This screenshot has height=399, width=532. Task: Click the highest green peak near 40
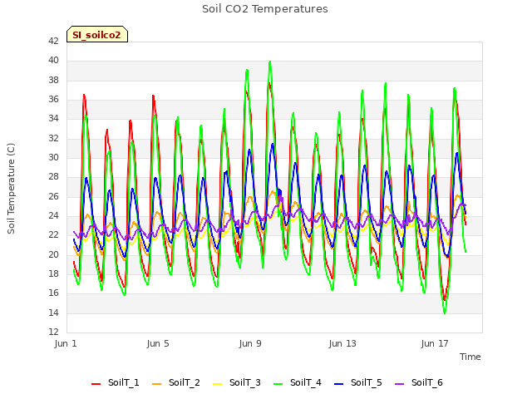pyautogui.click(x=270, y=62)
